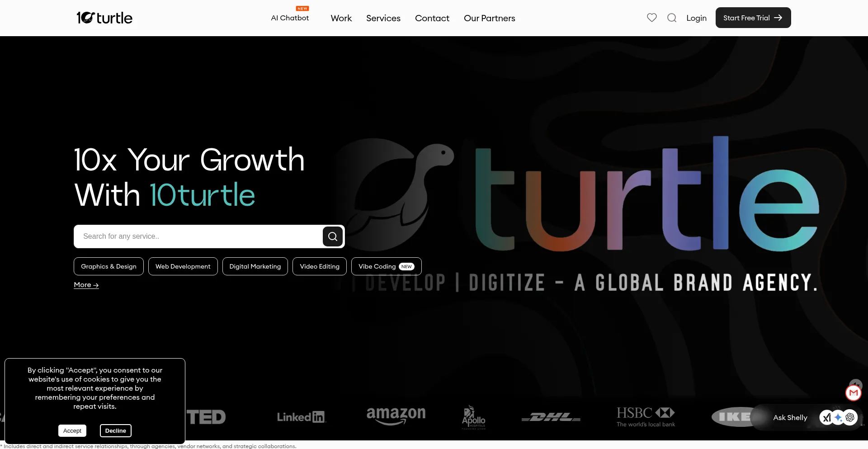868x449 pixels.
Task: Decline the cookie consent
Action: [116, 430]
